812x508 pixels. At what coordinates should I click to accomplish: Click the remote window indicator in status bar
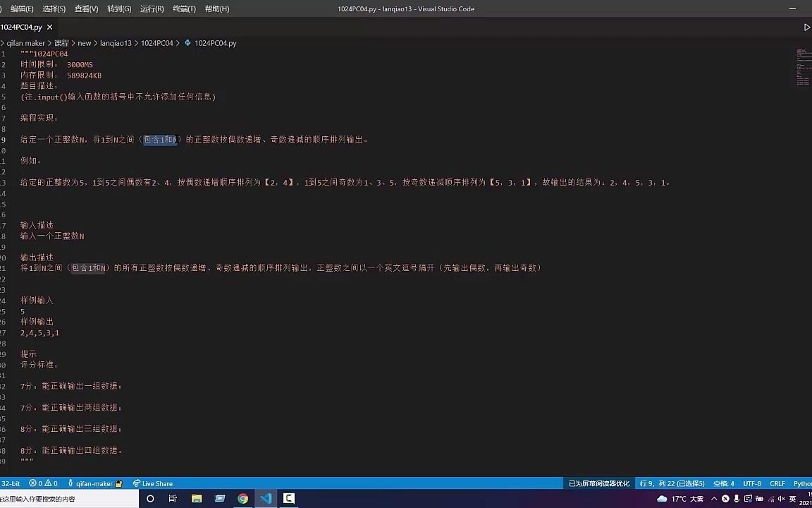click(10, 483)
